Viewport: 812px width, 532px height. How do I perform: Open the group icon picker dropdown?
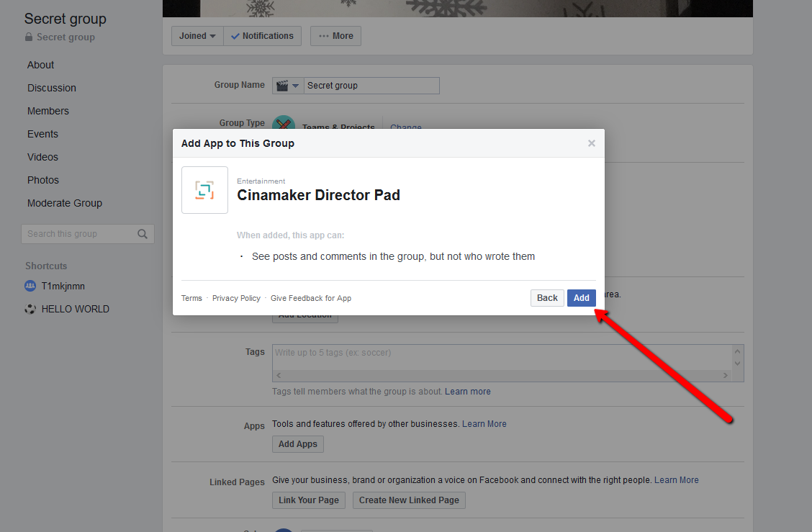(289, 86)
